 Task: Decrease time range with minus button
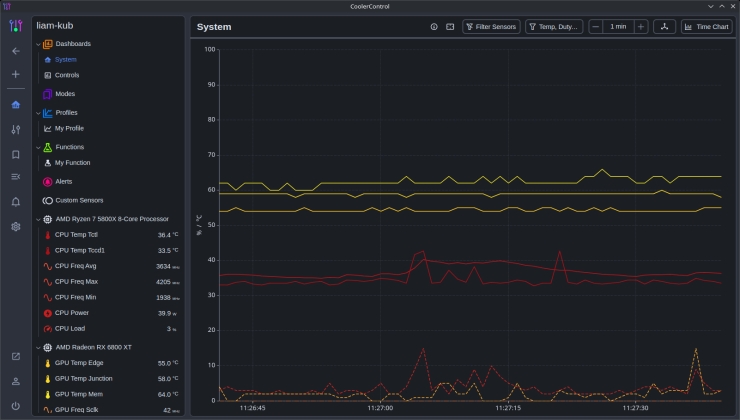coord(596,27)
